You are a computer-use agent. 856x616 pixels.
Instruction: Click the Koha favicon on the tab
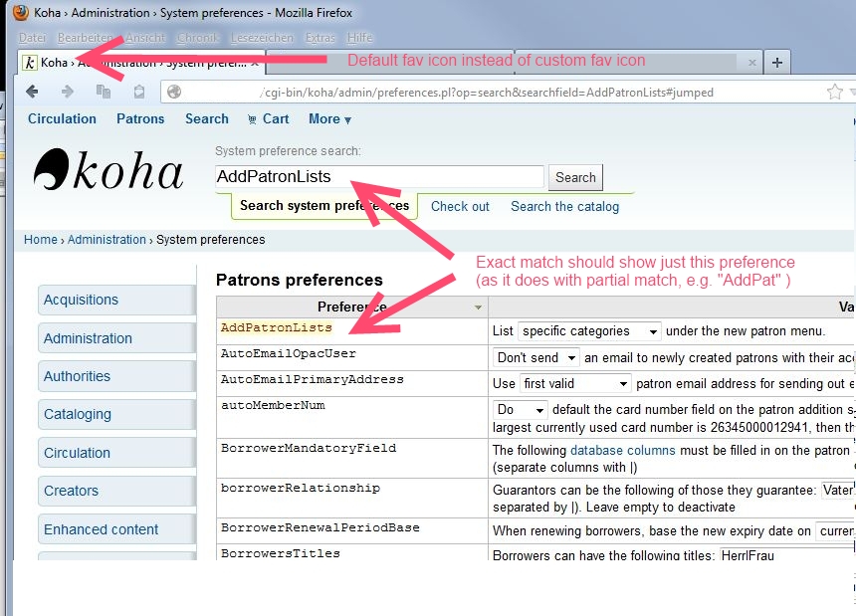[29, 62]
